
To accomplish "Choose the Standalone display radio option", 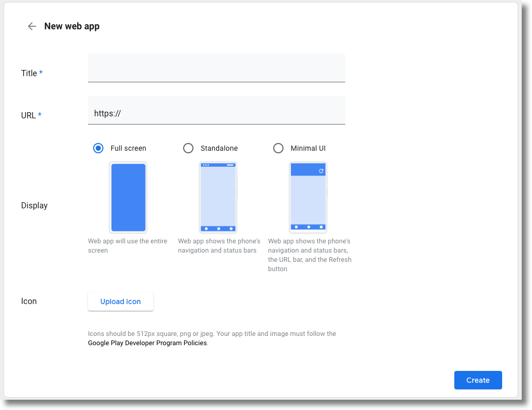I will (x=188, y=148).
